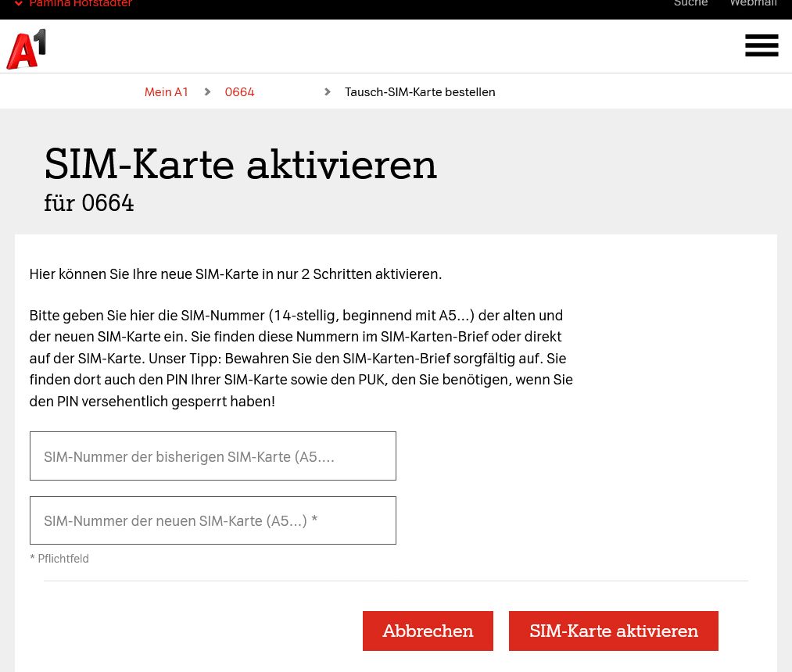Click the Tausch-SIM-Karte bestellen breadcrumb text
The width and height of the screenshot is (792, 672).
click(x=420, y=92)
